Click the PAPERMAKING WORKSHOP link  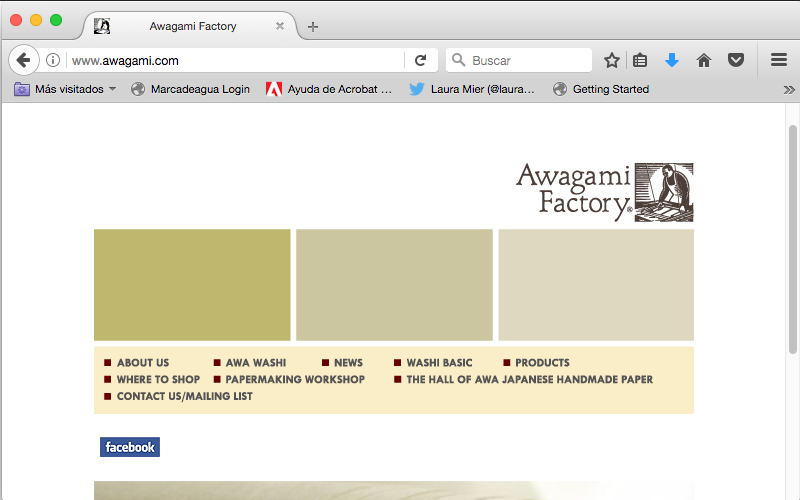click(x=294, y=380)
